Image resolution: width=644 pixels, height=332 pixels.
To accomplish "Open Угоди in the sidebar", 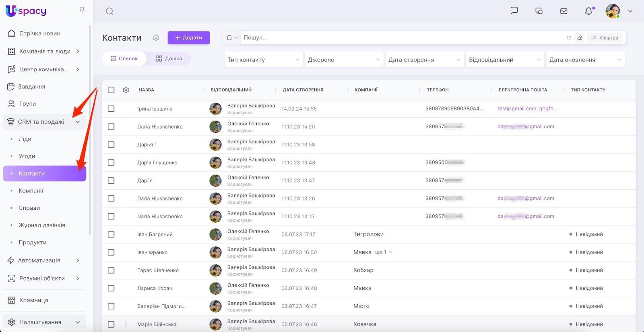I will point(27,156).
